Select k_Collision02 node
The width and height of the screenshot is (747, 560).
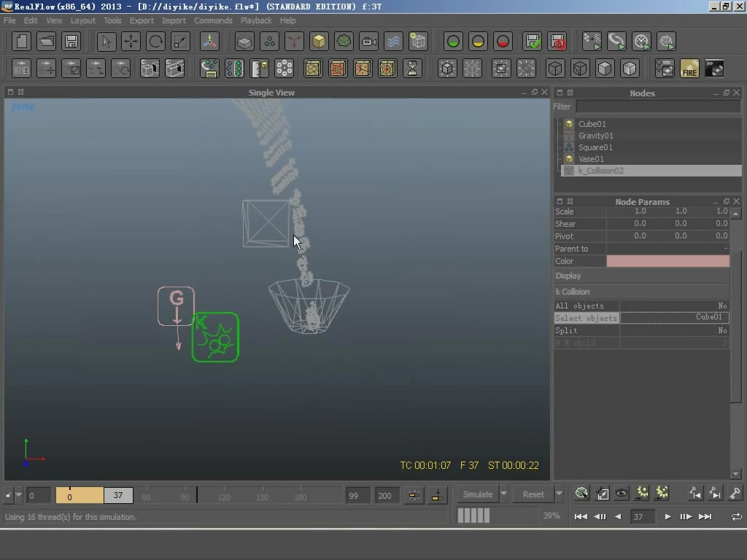click(x=650, y=171)
